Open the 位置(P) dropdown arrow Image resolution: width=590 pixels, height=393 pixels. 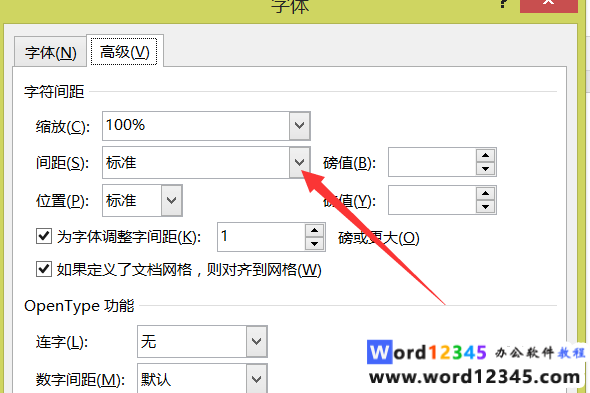point(172,200)
